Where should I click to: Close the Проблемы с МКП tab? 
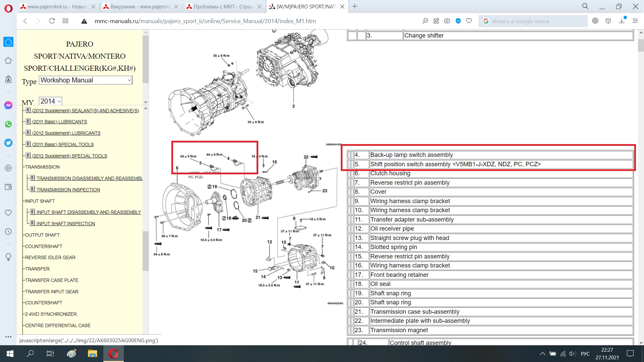coord(259,6)
